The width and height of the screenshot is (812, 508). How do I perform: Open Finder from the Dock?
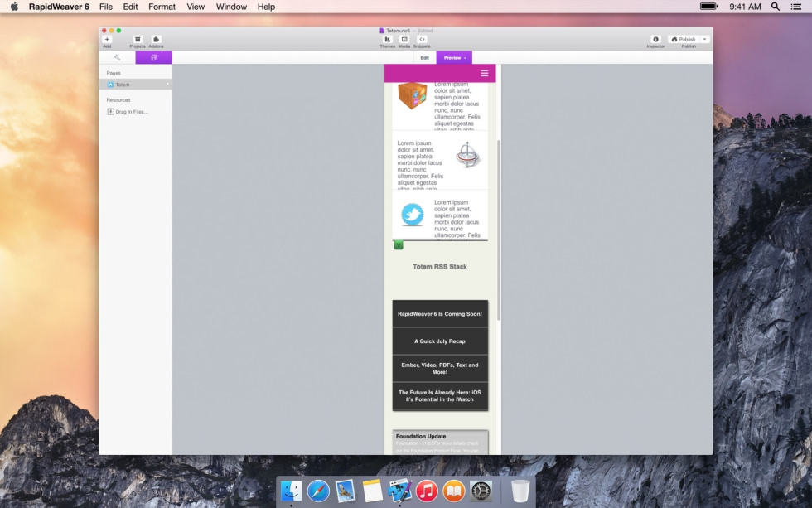291,491
